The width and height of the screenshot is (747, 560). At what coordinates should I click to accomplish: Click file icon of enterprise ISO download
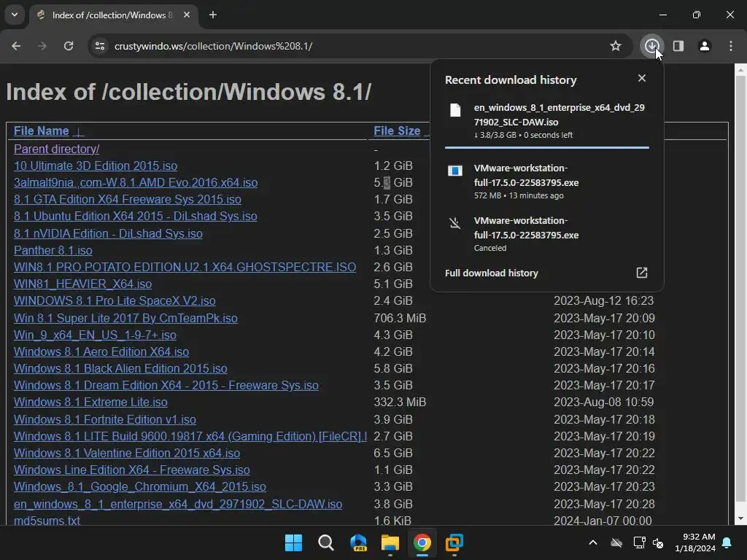pyautogui.click(x=455, y=110)
